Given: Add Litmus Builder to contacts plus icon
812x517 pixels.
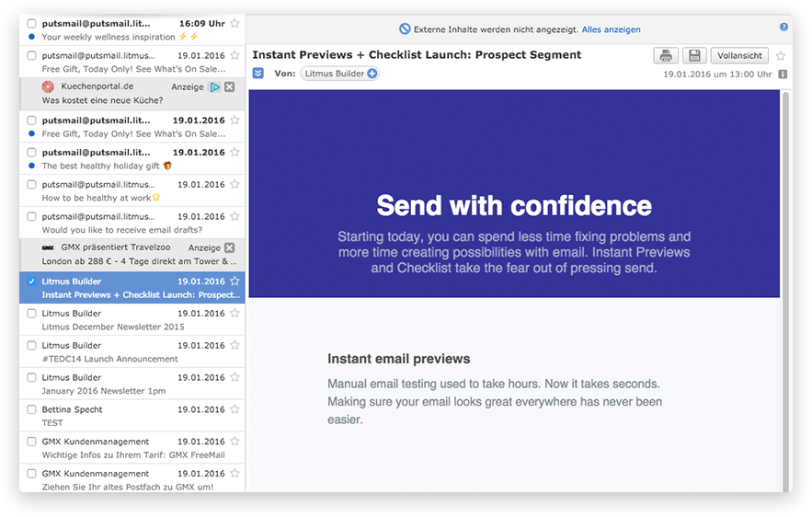Looking at the screenshot, I should 372,74.
